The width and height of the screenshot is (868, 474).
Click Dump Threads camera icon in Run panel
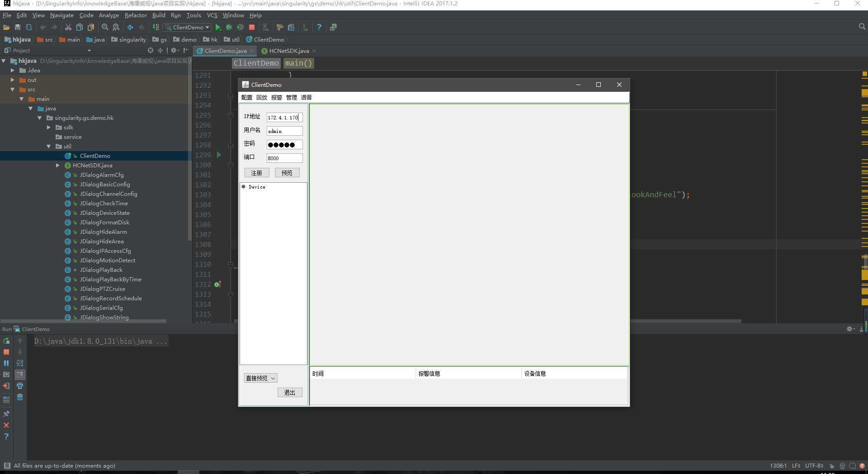coord(6,374)
